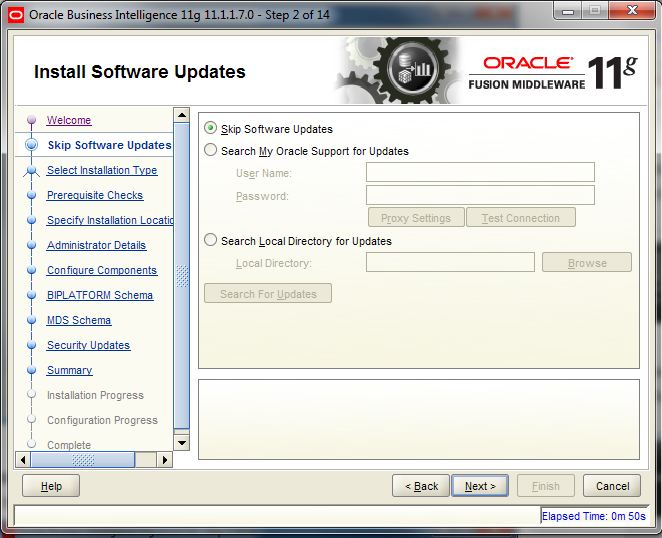
Task: Click the step list scroll left arrow
Action: click(23, 459)
